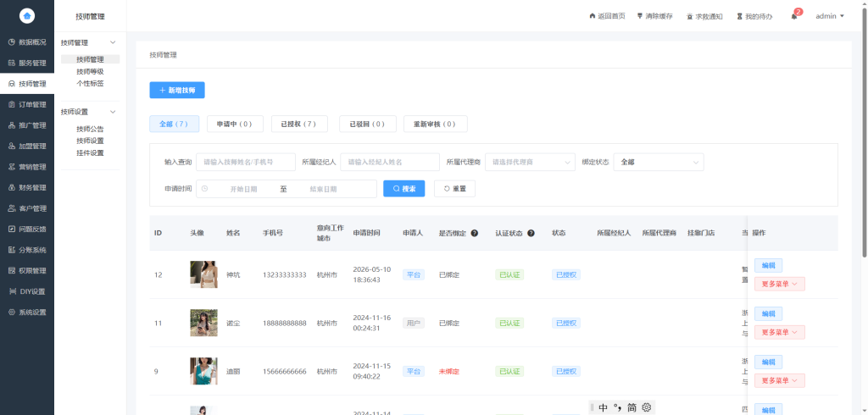Click the help icon beside 是否绑定
Screen dimensions: 868x415
[x=475, y=233]
